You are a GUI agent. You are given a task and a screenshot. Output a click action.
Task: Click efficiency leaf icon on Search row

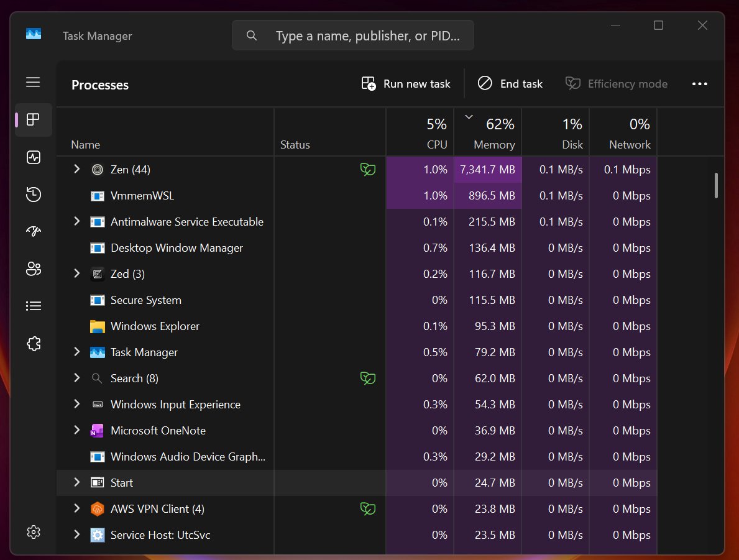367,378
